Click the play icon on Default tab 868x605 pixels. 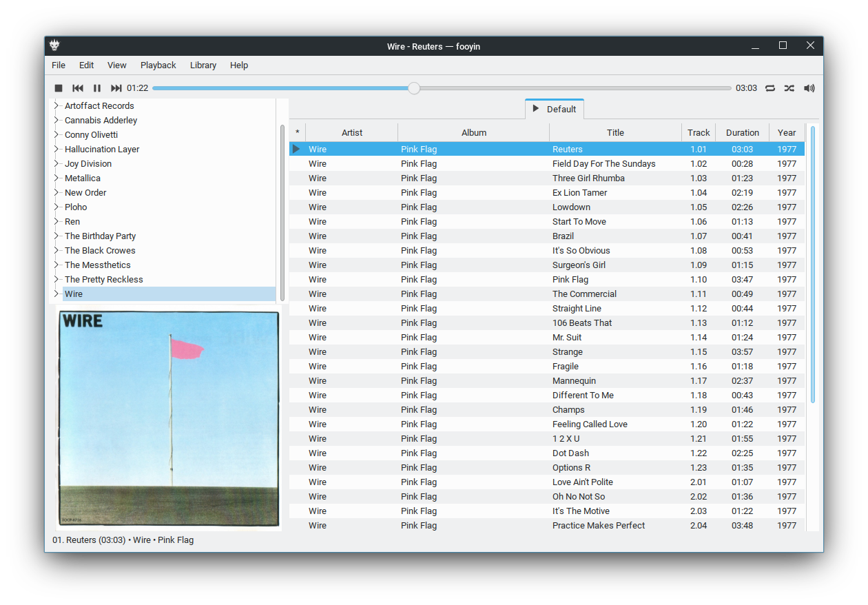[536, 109]
